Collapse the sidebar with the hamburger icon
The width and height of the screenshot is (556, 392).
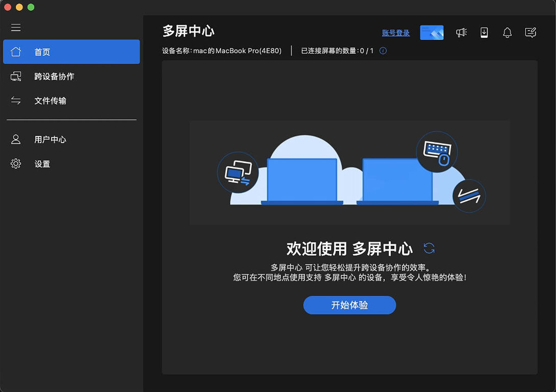tap(16, 28)
